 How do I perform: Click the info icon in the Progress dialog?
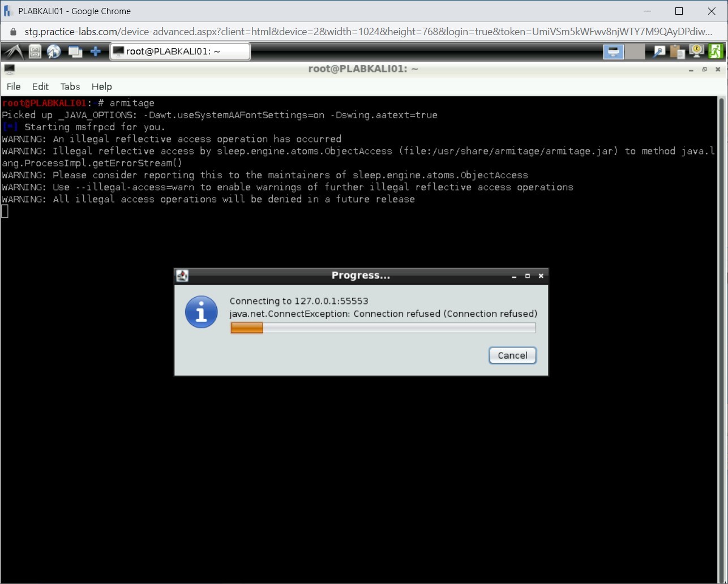click(201, 312)
